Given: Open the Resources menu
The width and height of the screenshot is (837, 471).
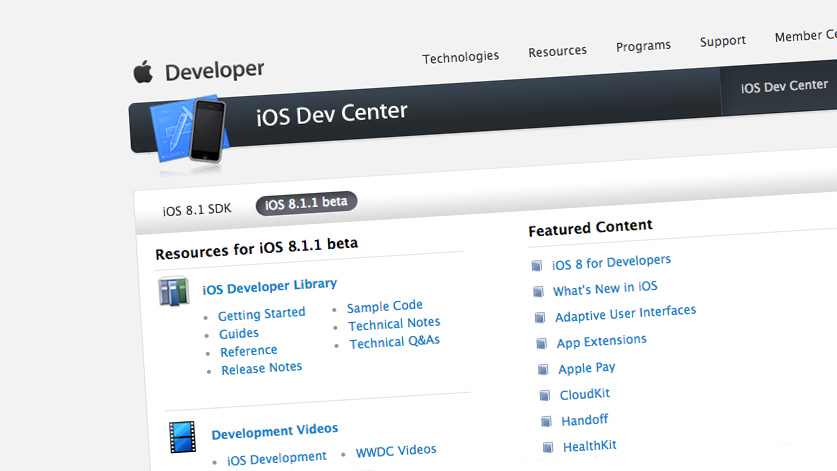Looking at the screenshot, I should click(x=557, y=51).
